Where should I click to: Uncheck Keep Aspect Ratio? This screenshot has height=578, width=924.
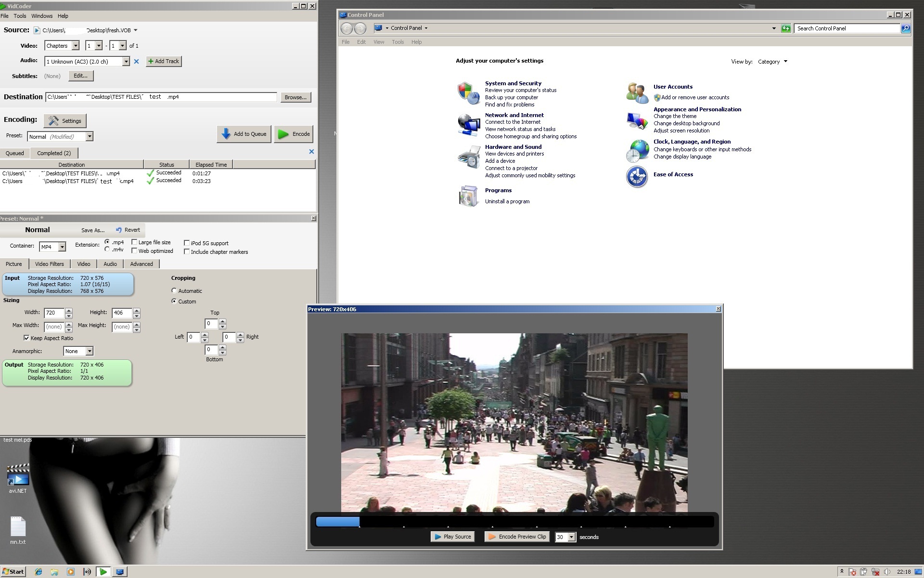pos(26,338)
